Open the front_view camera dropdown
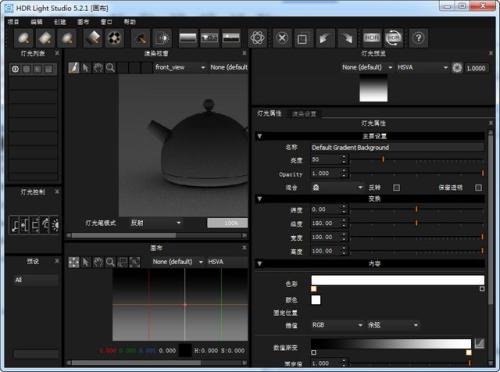Viewport: 500px width, 372px height. click(180, 68)
